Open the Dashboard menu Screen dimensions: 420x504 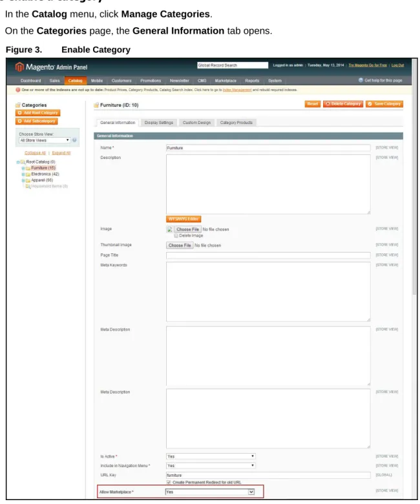coord(31,81)
